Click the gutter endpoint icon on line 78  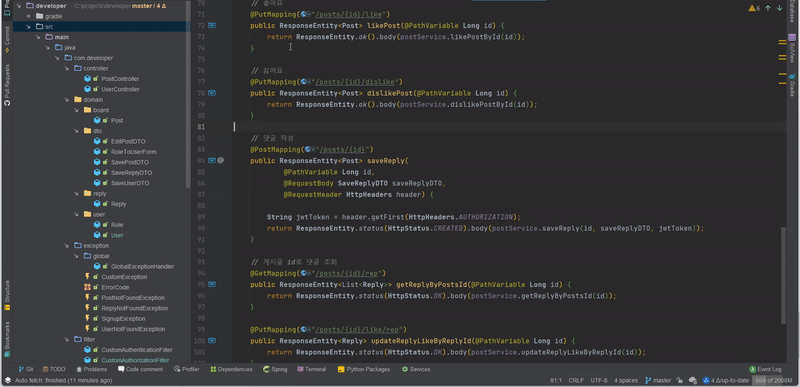pos(212,93)
